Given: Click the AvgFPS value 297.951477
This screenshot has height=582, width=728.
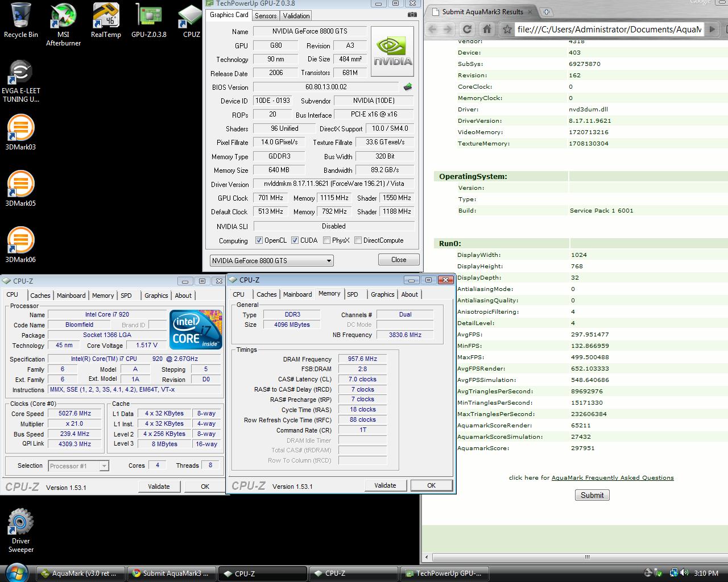Looking at the screenshot, I should pos(590,334).
